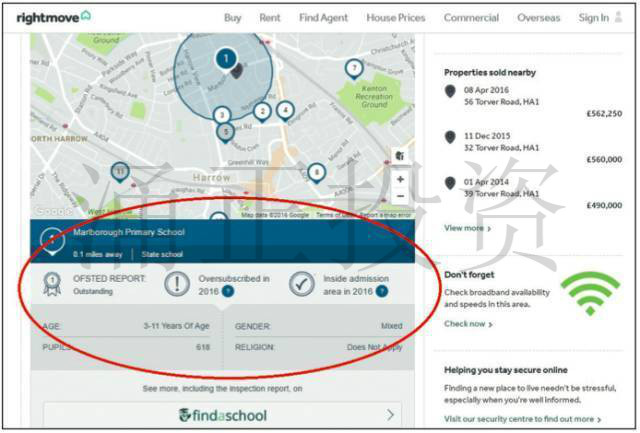
Task: Open the Overseas menu
Action: click(538, 18)
